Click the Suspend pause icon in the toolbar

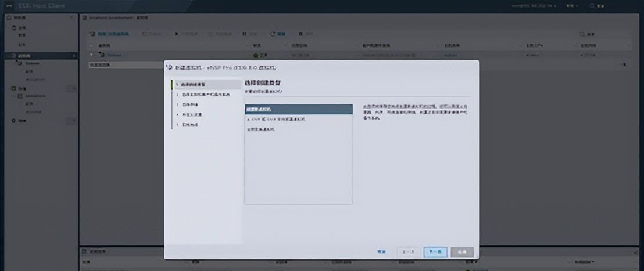[244, 34]
